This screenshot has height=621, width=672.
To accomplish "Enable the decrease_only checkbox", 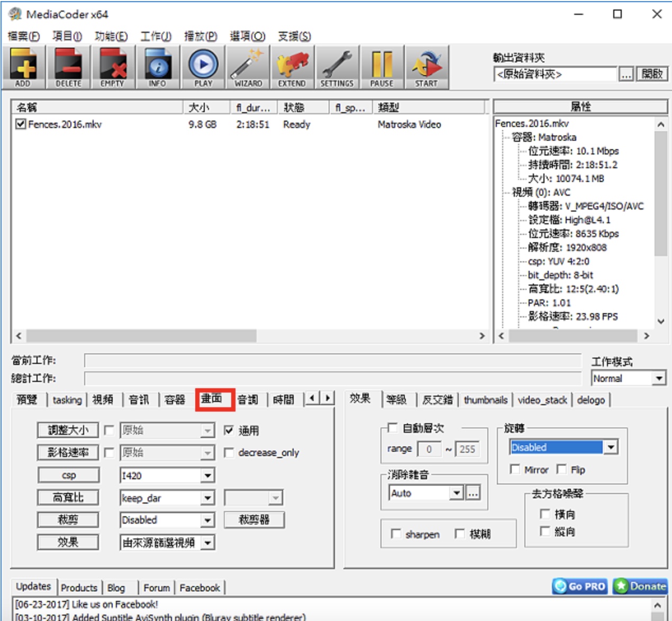I will pos(229,453).
